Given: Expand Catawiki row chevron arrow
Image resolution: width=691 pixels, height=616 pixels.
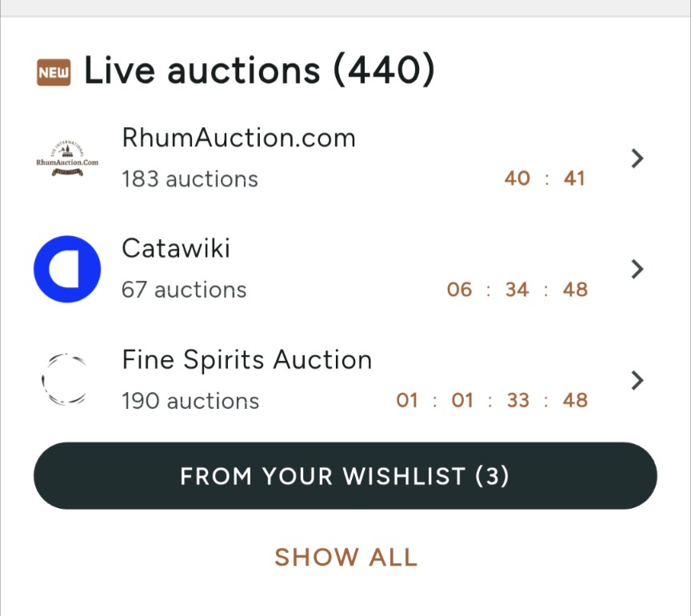Looking at the screenshot, I should pyautogui.click(x=637, y=269).
